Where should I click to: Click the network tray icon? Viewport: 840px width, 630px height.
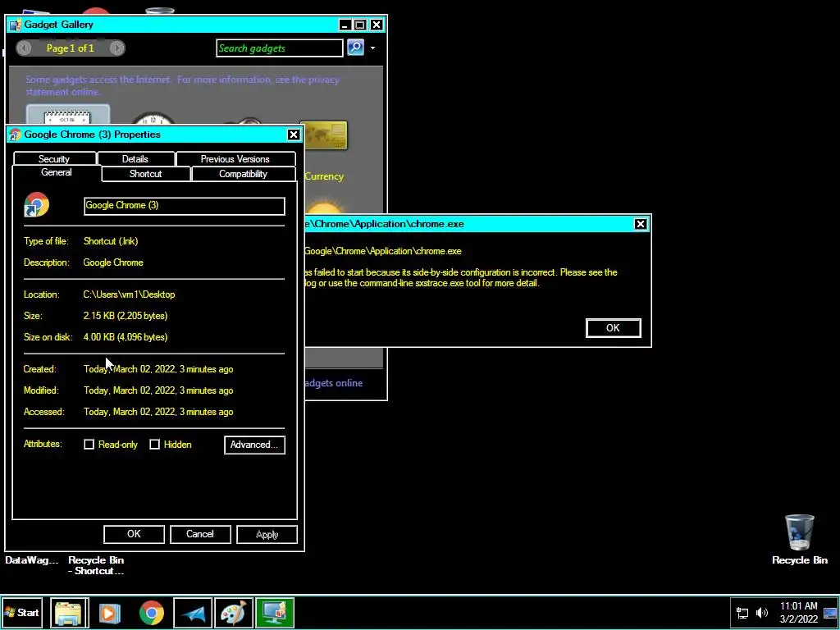pyautogui.click(x=742, y=613)
